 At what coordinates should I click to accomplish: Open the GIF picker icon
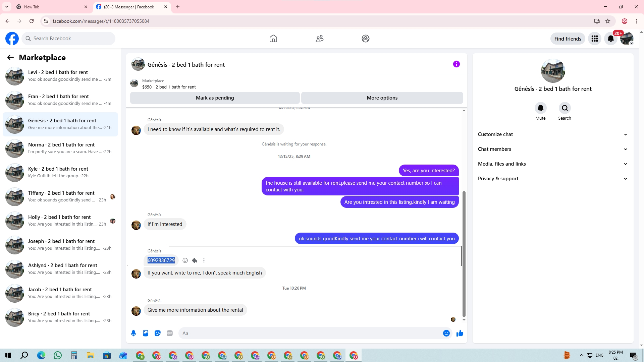[170, 333]
